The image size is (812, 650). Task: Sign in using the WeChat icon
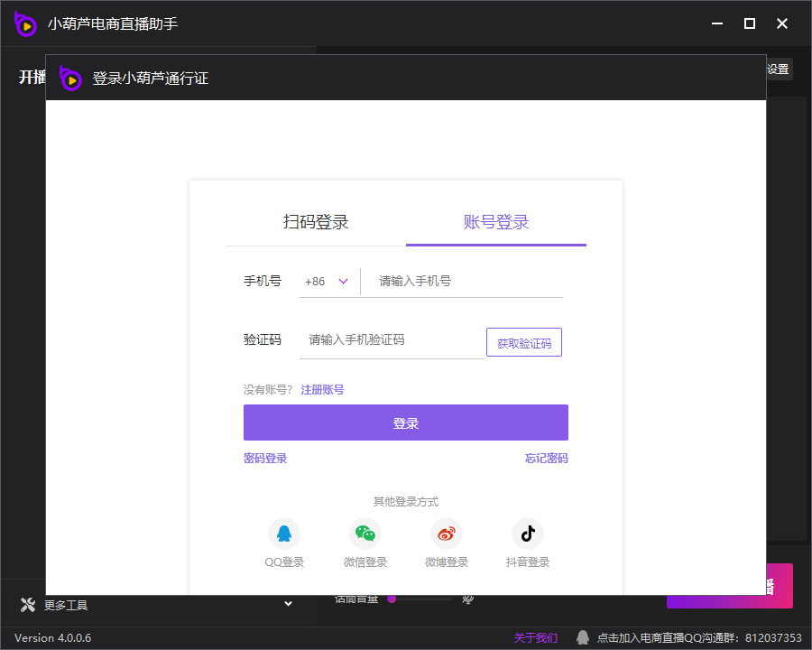click(x=365, y=534)
